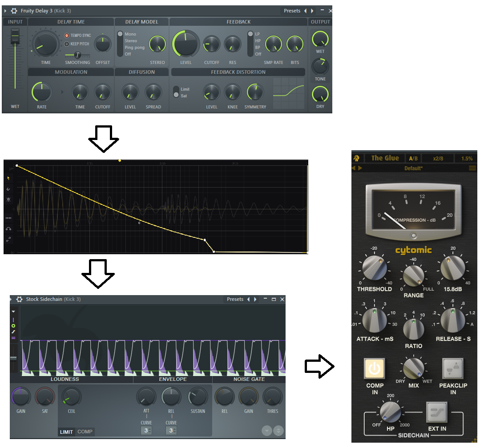Click the feedback distortion curve display
The image size is (492, 448).
[288, 93]
